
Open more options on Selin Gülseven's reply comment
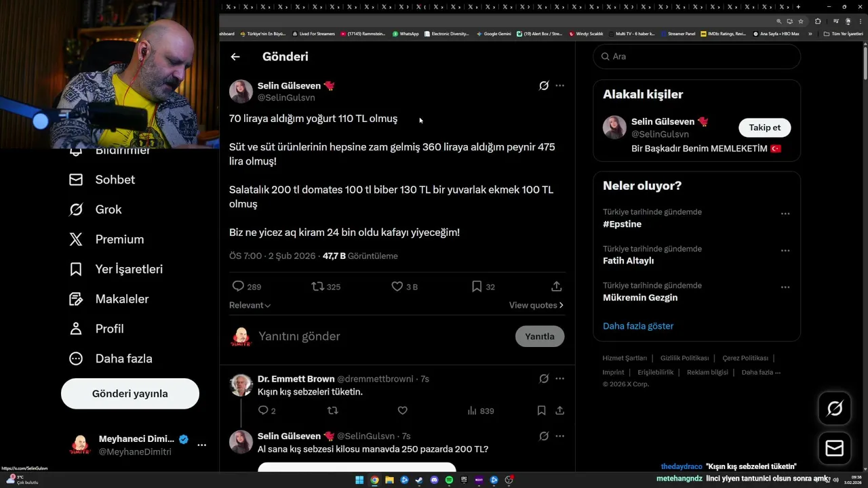559,436
